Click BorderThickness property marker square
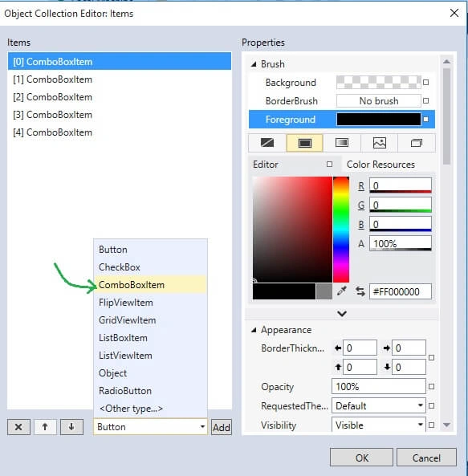The image size is (468, 476). point(431,358)
